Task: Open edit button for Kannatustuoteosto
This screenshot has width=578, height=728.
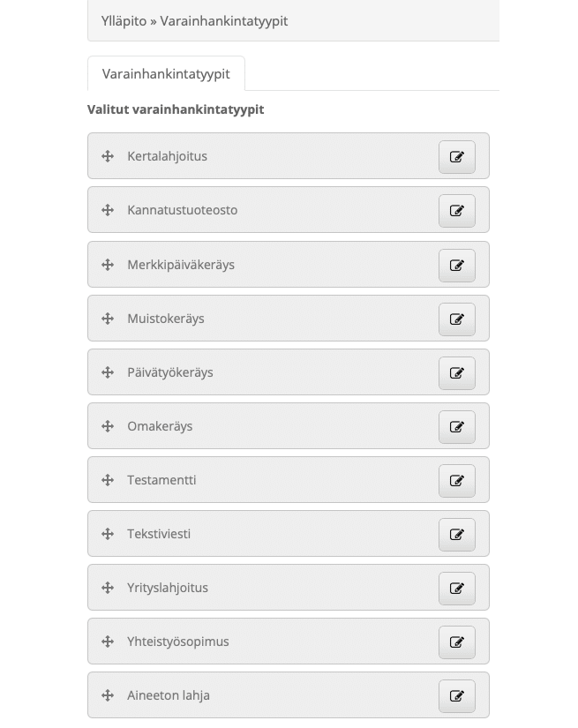Action: tap(456, 211)
